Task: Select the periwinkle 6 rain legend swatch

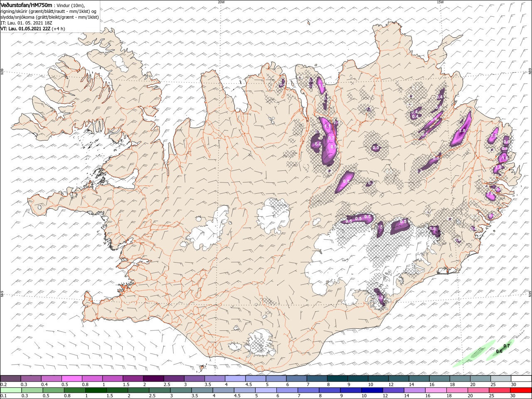Action: (287, 390)
